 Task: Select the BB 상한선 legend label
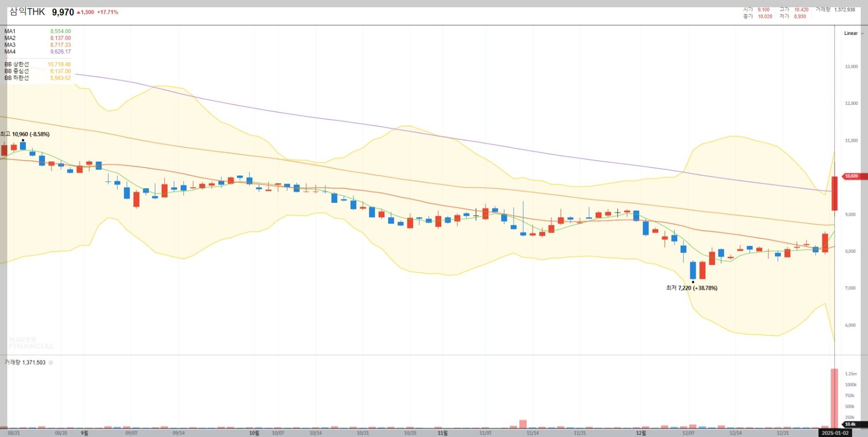(x=17, y=64)
